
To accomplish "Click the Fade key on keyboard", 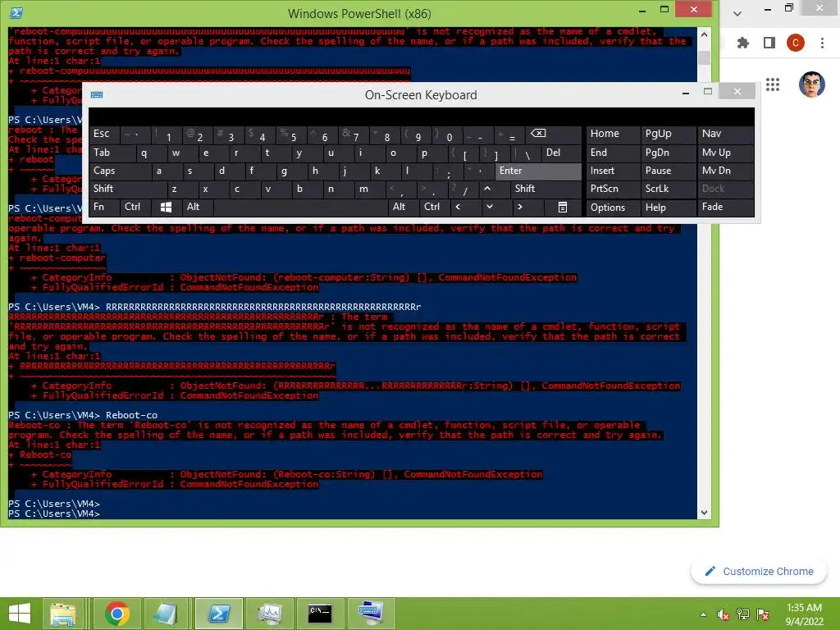I will click(725, 207).
